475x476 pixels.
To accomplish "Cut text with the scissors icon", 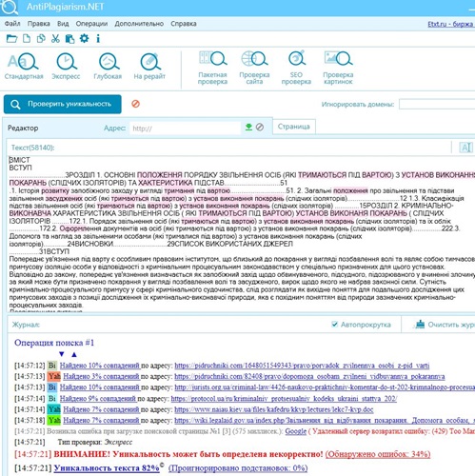I will tap(55, 39).
